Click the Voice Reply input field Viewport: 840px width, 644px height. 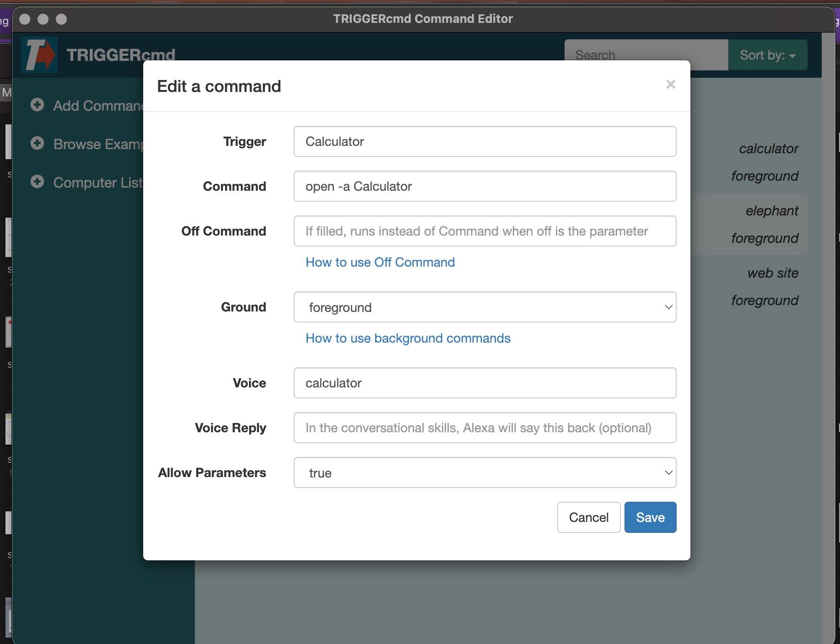coord(485,428)
